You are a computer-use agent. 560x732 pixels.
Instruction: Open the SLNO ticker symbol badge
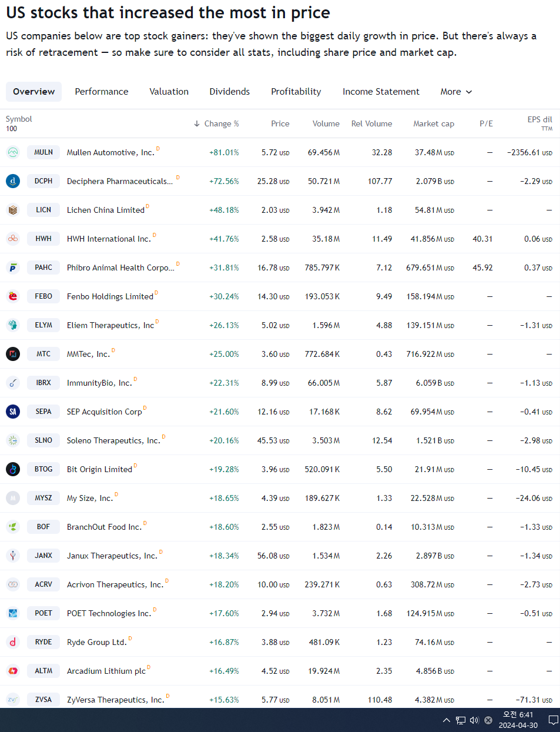(43, 440)
